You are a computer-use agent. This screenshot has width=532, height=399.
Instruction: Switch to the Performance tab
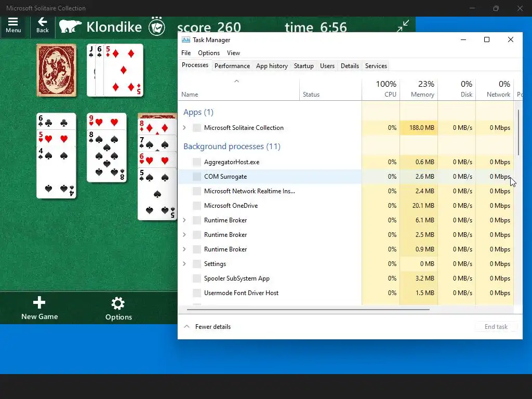pyautogui.click(x=232, y=66)
